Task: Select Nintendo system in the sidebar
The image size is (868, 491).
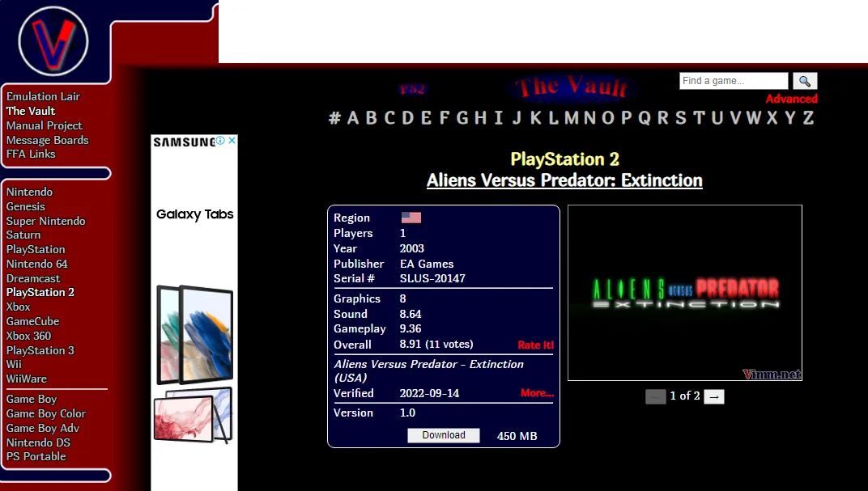Action: (x=29, y=193)
